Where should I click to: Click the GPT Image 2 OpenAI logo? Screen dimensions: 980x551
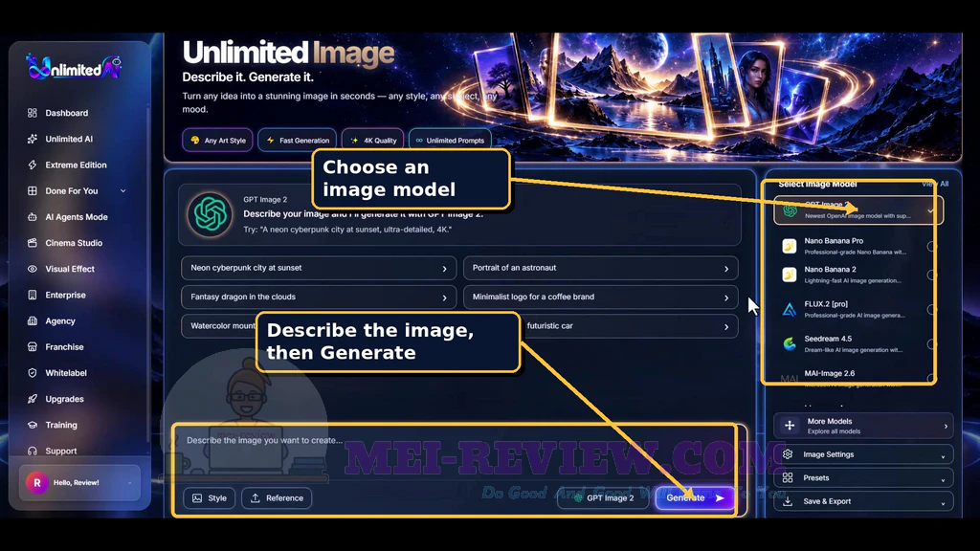click(210, 214)
